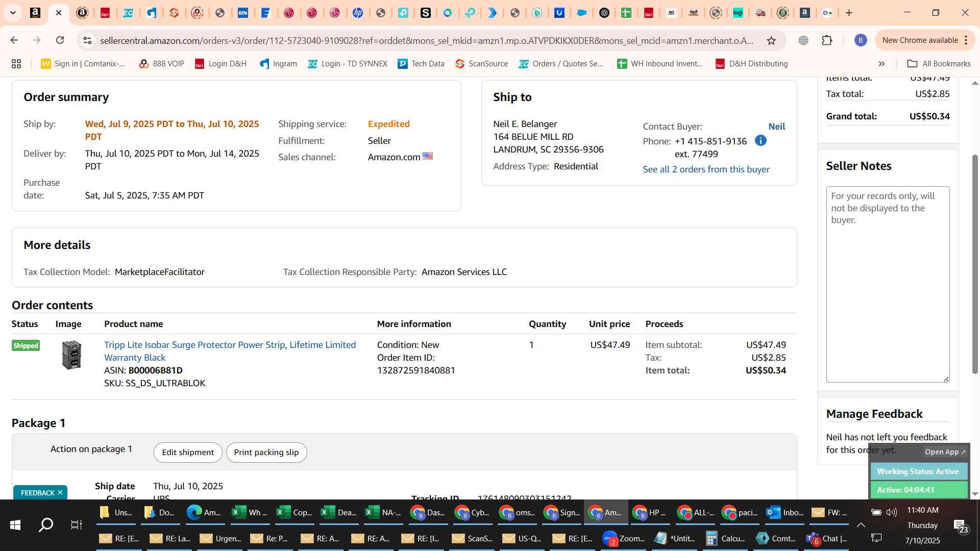Image resolution: width=980 pixels, height=551 pixels.
Task: Click the volume icon in system tray
Action: [x=892, y=512]
